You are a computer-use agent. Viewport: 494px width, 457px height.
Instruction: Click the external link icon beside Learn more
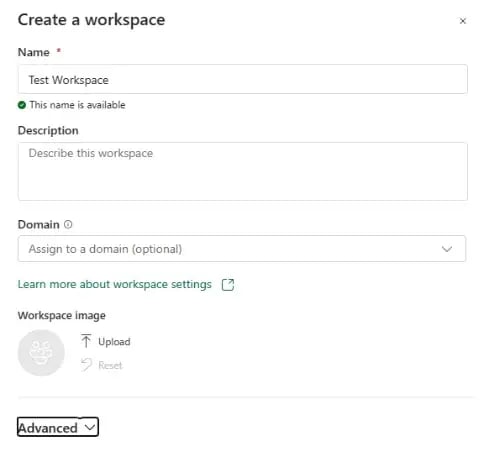click(x=228, y=285)
